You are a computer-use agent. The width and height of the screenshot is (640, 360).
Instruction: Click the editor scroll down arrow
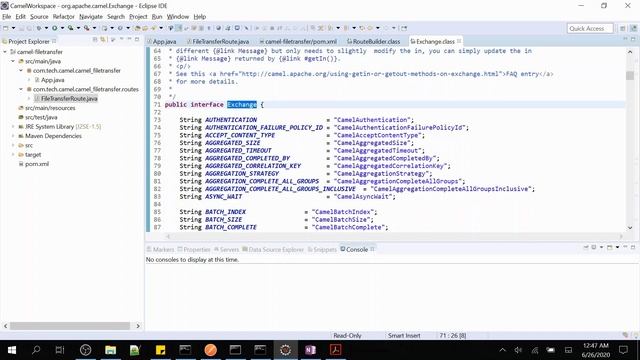pyautogui.click(x=630, y=227)
